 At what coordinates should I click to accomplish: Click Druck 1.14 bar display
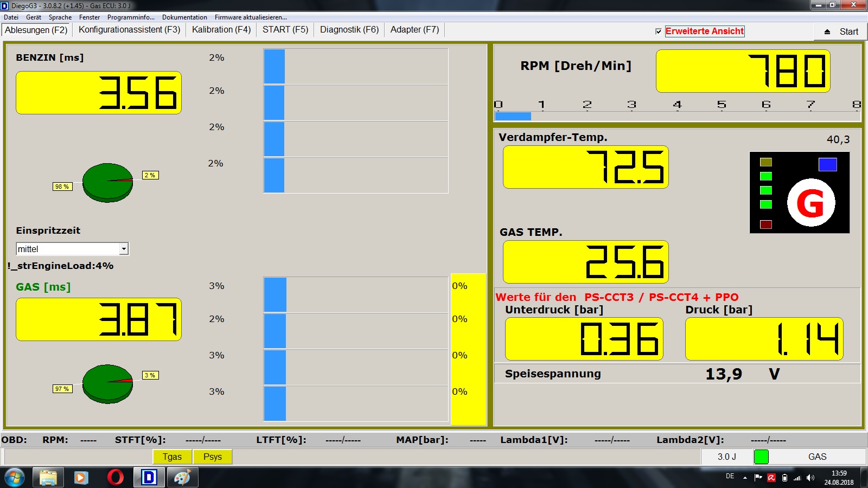click(x=764, y=339)
